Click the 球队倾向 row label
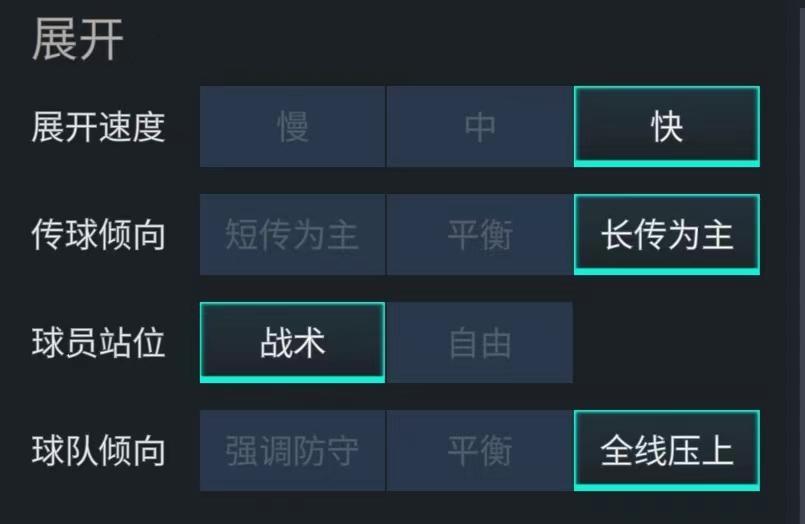The width and height of the screenshot is (805, 524). [98, 451]
